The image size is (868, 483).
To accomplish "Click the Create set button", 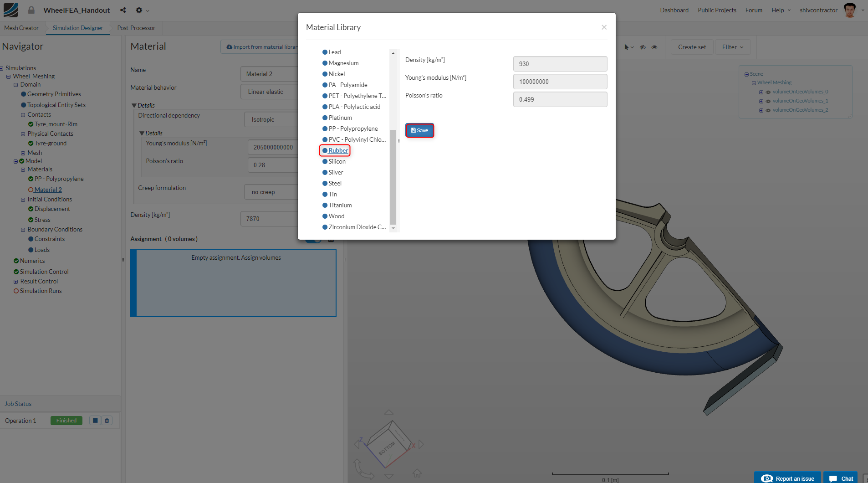I will [692, 47].
